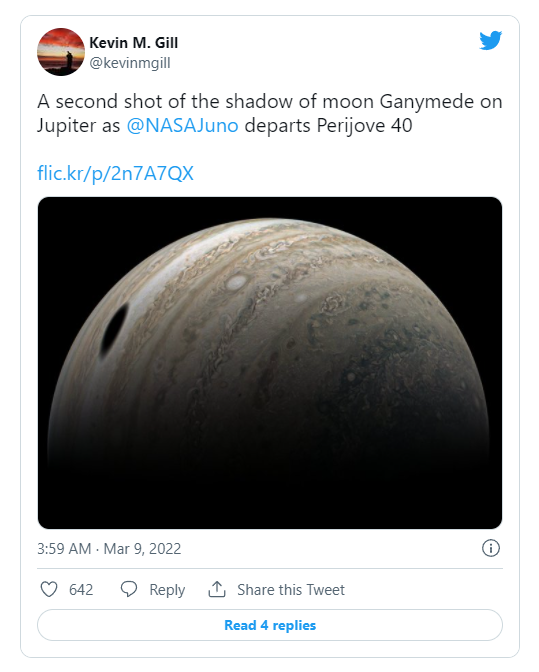
Task: Open Kevin M. Gill's profile avatar
Action: (61, 52)
